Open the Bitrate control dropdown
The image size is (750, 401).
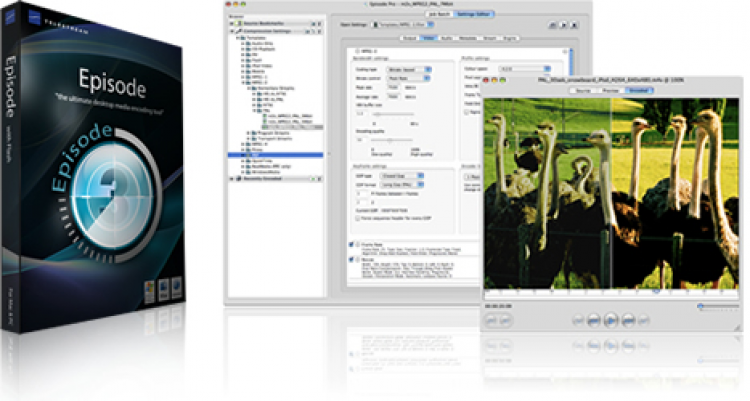click(408, 78)
